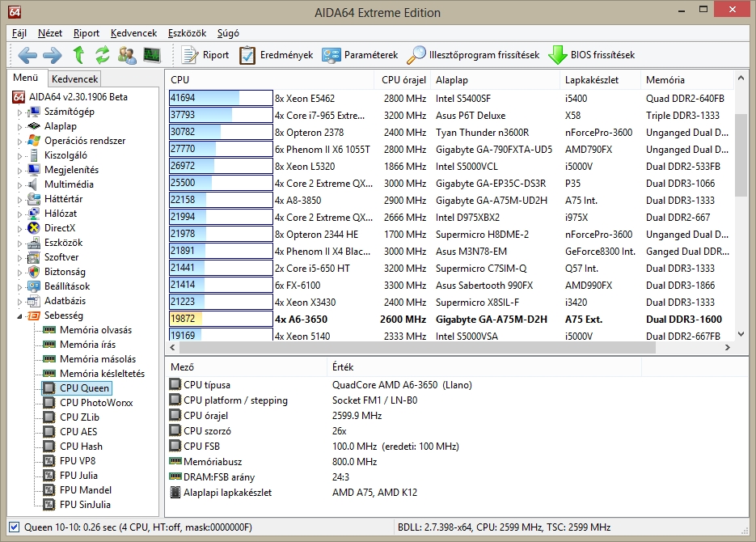Open the Nézet menu
Viewport: 756px width, 542px height.
pyautogui.click(x=50, y=33)
